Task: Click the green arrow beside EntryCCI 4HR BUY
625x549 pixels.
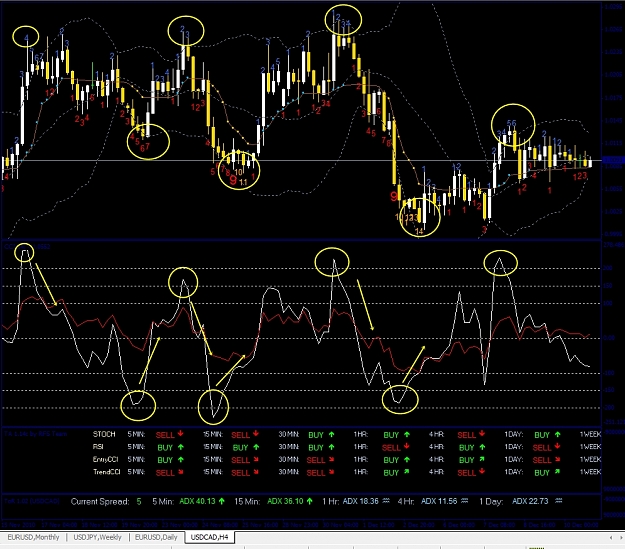Action: 482,459
